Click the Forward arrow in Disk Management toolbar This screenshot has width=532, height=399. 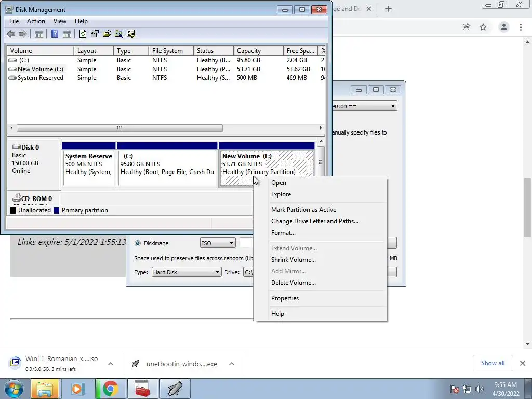[x=23, y=34]
